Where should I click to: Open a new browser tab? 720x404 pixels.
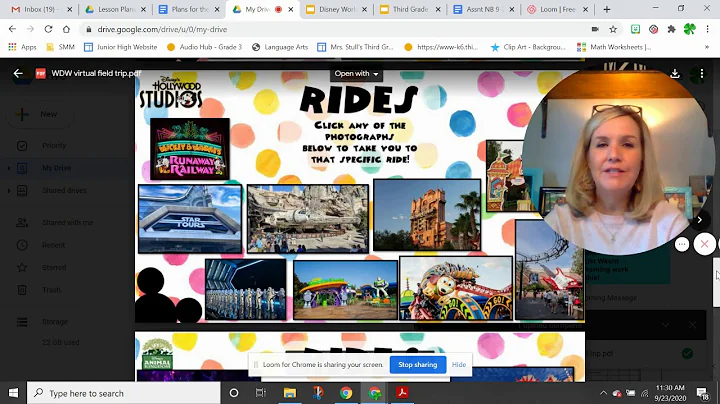tap(607, 9)
